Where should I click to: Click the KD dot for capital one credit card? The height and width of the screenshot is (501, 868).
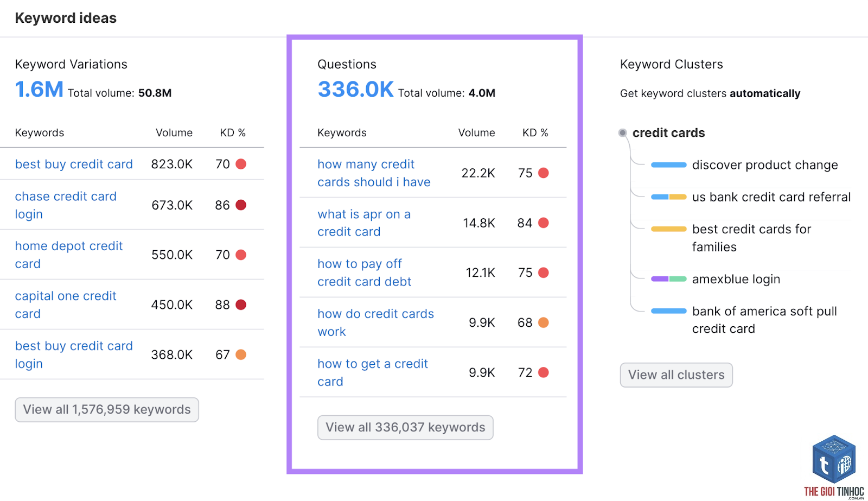coord(241,305)
